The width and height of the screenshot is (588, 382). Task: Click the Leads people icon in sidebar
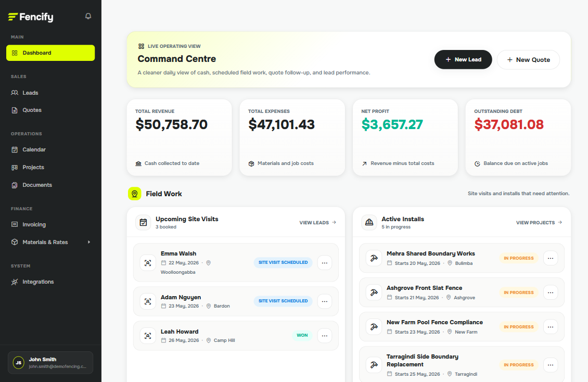[15, 93]
